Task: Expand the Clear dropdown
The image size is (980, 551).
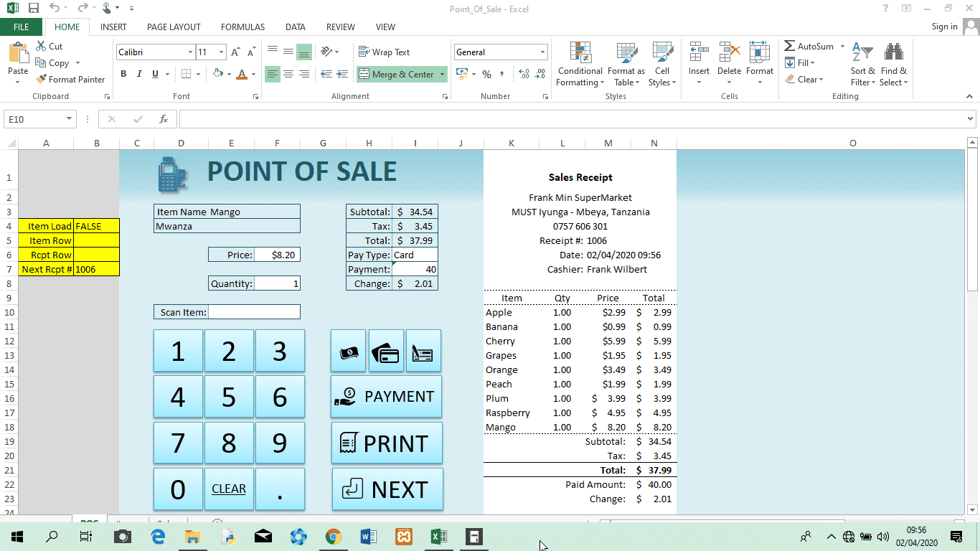Action: click(x=821, y=80)
